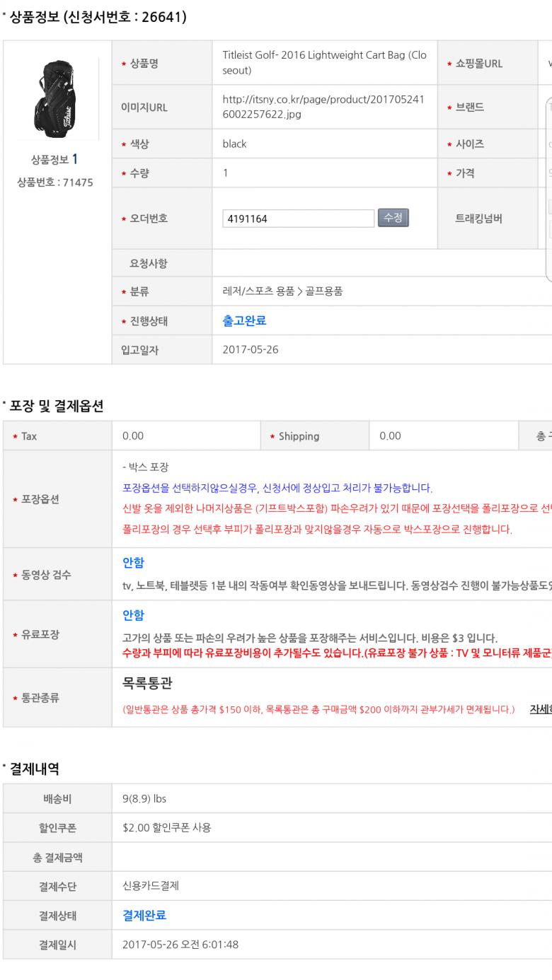552x980 pixels.
Task: Click the product name Titleist Golf Lightweight Cart Bag
Action: coord(324,63)
